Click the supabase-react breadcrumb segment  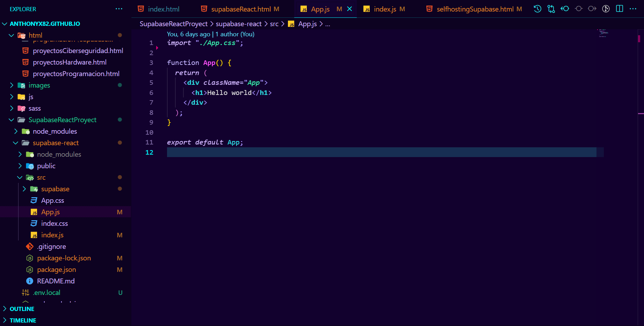pos(238,24)
